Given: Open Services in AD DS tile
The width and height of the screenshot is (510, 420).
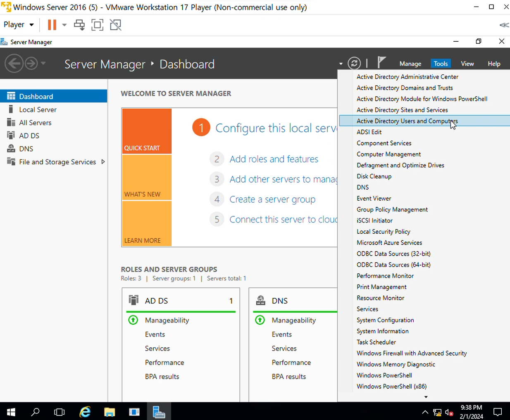Looking at the screenshot, I should click(157, 349).
